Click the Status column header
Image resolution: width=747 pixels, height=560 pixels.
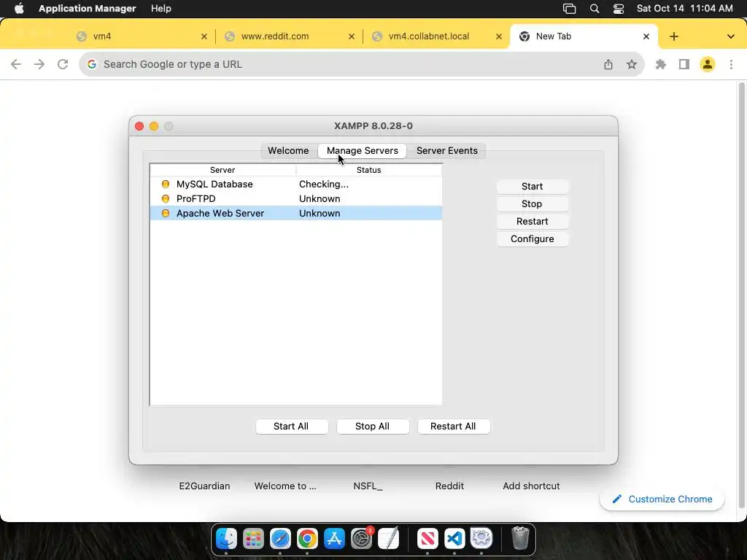pos(368,170)
